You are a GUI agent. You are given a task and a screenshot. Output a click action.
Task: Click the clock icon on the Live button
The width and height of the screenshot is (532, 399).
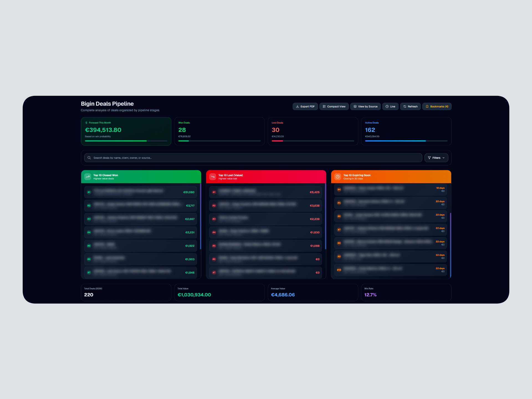[x=387, y=106]
